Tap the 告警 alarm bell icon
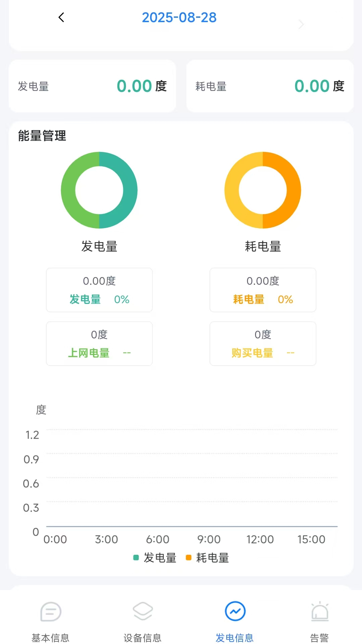Screen dimensions: 362x644 tap(320, 612)
